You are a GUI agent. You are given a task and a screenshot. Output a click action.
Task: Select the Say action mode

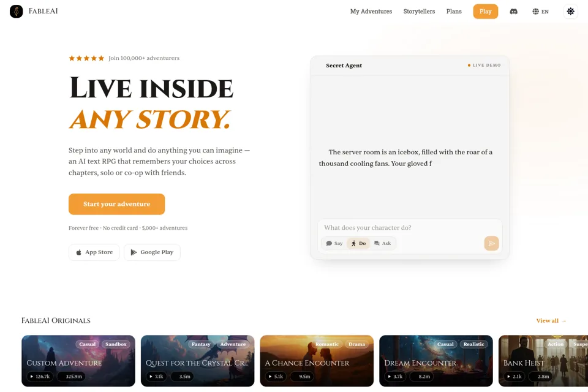point(334,243)
